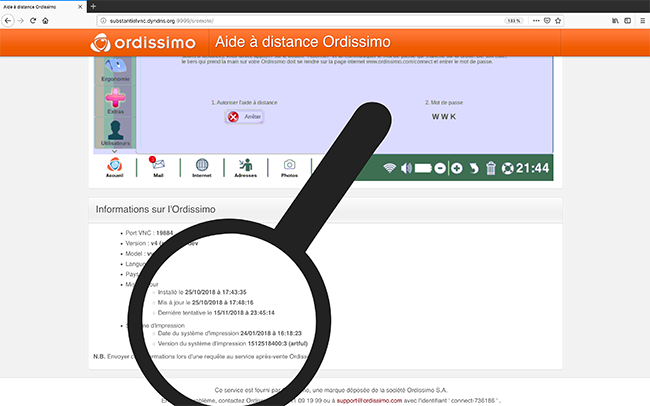Open the Accueil home icon
650x406 pixels.
[x=114, y=167]
